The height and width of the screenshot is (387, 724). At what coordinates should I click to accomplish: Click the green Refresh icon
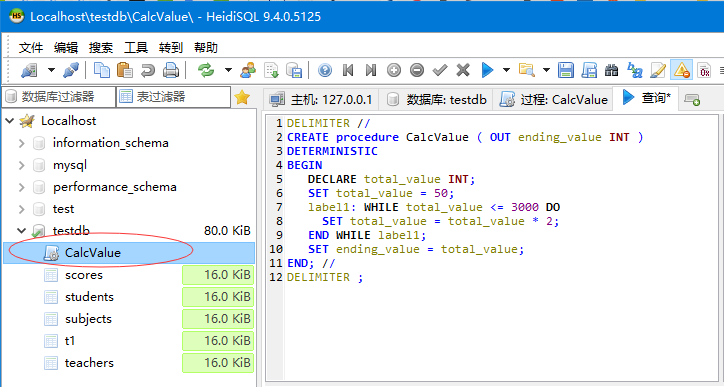(206, 70)
